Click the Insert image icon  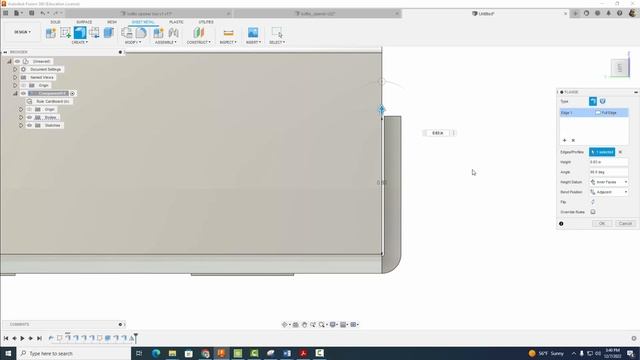coord(253,33)
